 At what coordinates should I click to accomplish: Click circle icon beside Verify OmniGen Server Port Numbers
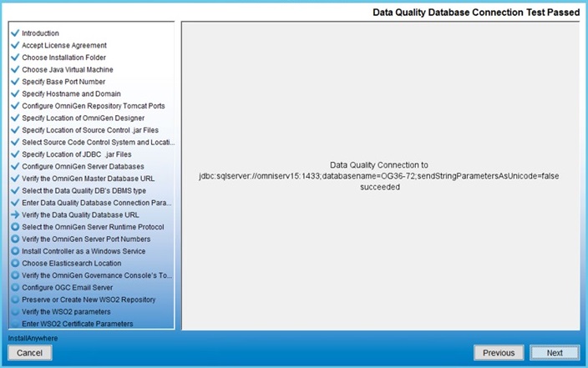tap(15, 239)
